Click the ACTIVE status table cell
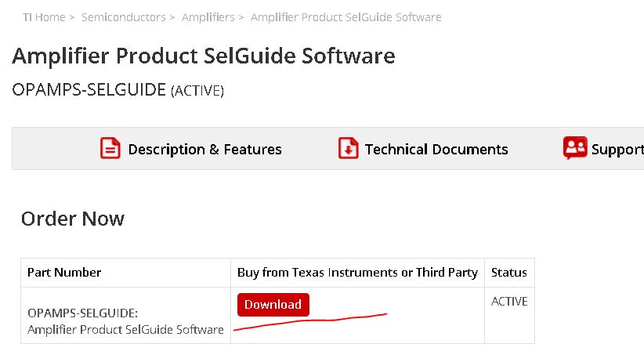 [x=509, y=301]
